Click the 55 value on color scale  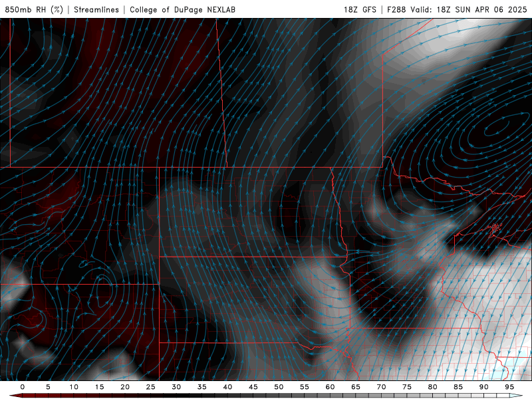coord(305,387)
